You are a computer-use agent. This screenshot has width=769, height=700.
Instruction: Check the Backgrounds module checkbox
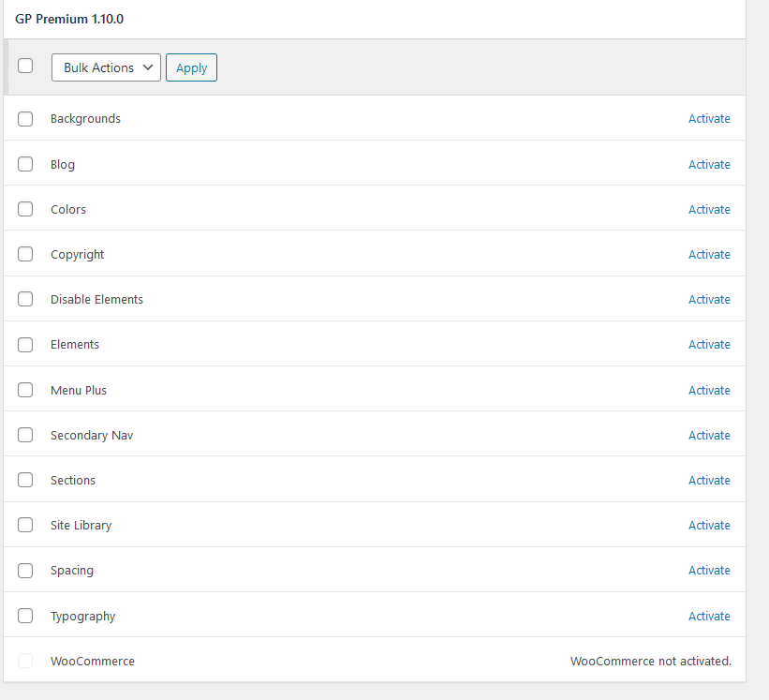pyautogui.click(x=25, y=118)
